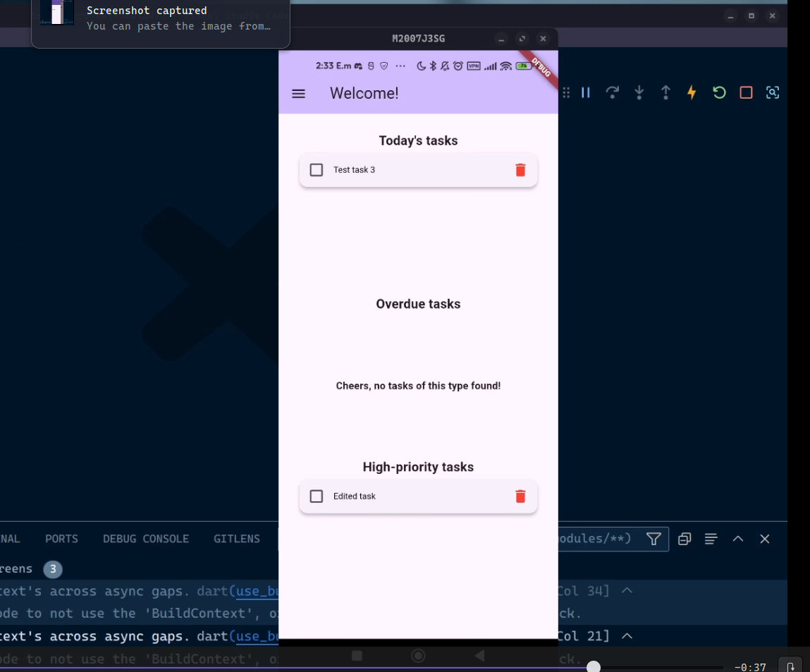Viewport: 810px width, 672px height.
Task: Trigger Flutter Hot Reload lightning bolt
Action: pyautogui.click(x=692, y=92)
